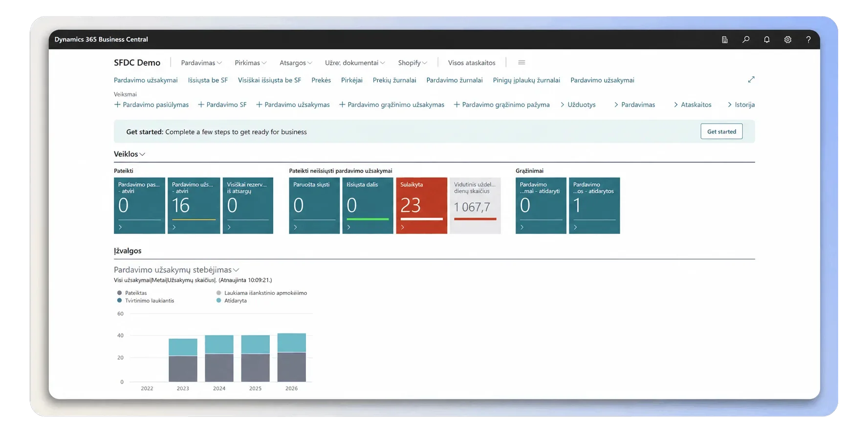Create new Pardavimo grąžinimo pažyma

click(502, 105)
